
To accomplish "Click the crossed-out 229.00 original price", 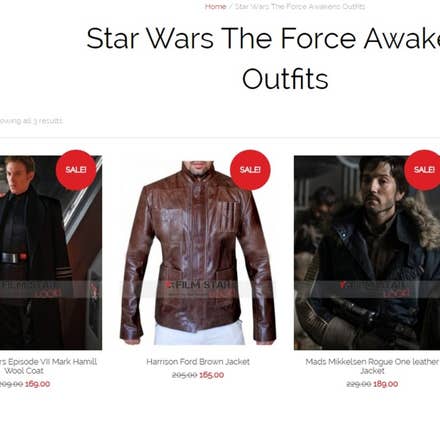I will click(359, 384).
